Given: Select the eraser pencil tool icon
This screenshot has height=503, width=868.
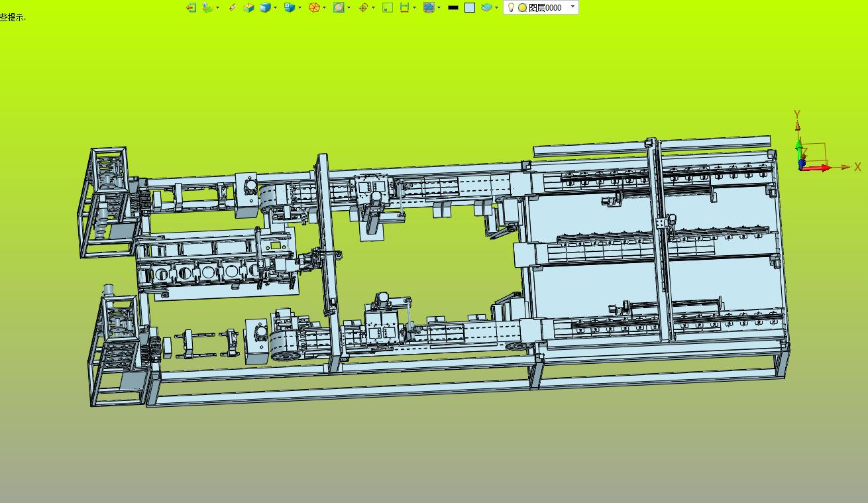Looking at the screenshot, I should [232, 7].
